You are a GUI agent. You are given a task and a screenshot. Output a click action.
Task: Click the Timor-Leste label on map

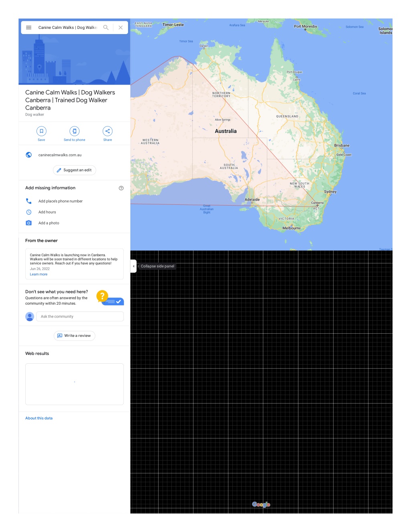click(x=173, y=25)
